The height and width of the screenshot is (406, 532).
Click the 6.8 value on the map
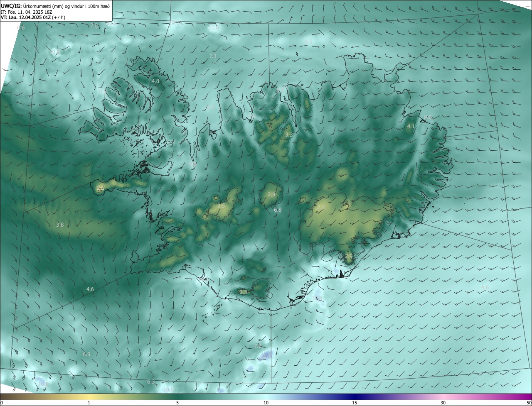(278, 210)
